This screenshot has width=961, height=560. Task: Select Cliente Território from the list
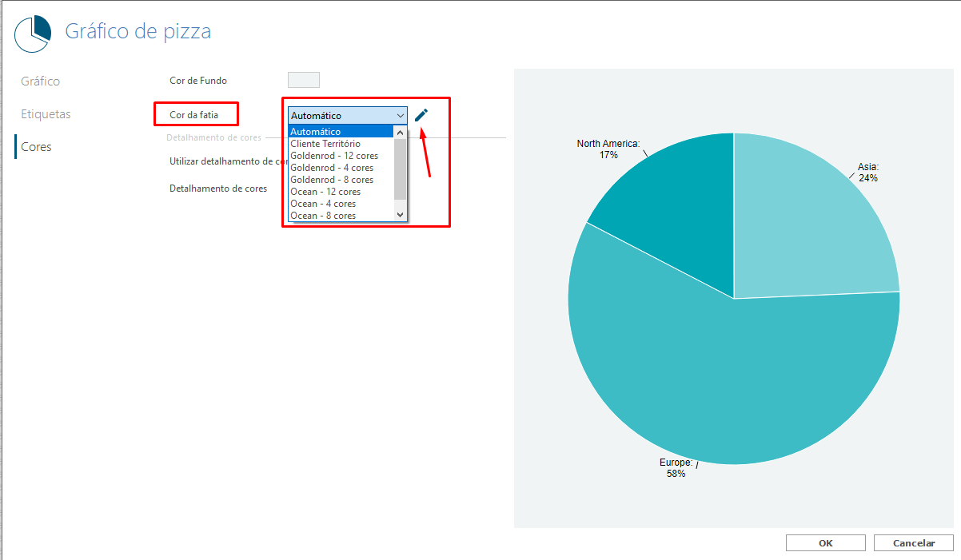(325, 144)
